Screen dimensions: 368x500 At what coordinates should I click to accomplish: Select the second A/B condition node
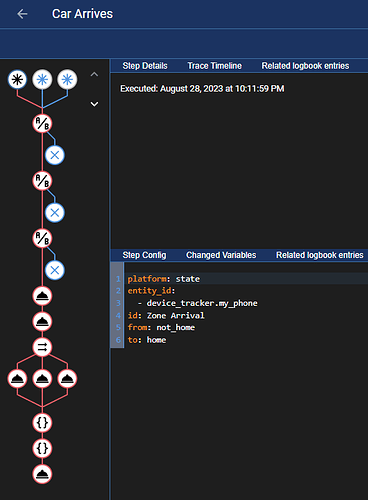click(x=42, y=181)
